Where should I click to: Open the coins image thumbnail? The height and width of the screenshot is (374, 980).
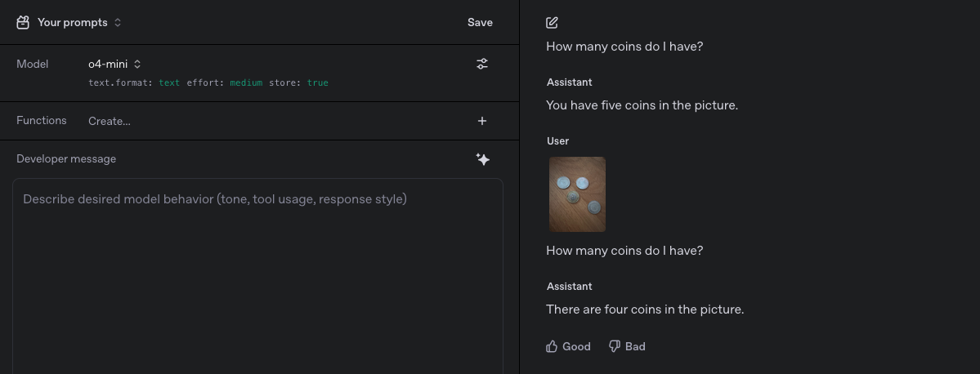[577, 194]
